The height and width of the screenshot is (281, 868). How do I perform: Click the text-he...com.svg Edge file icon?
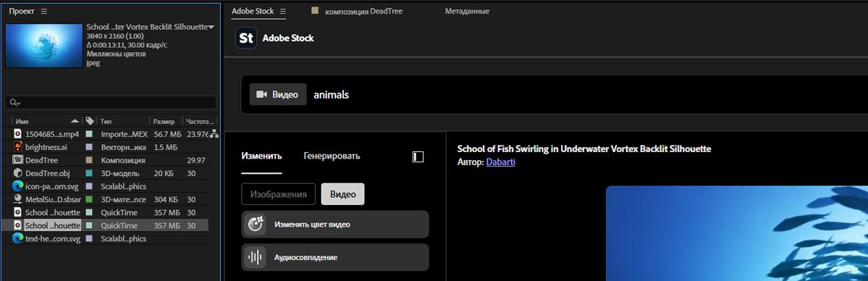(x=17, y=238)
